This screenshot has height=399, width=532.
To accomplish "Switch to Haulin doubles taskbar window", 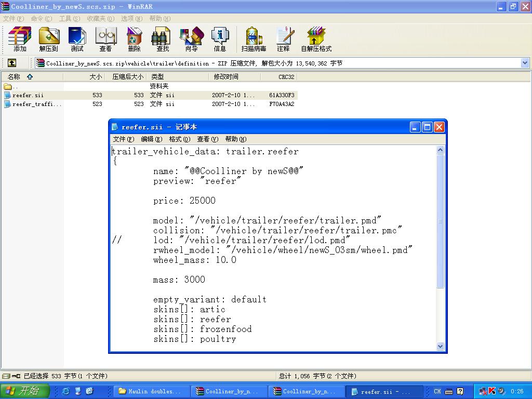I will tap(151, 391).
